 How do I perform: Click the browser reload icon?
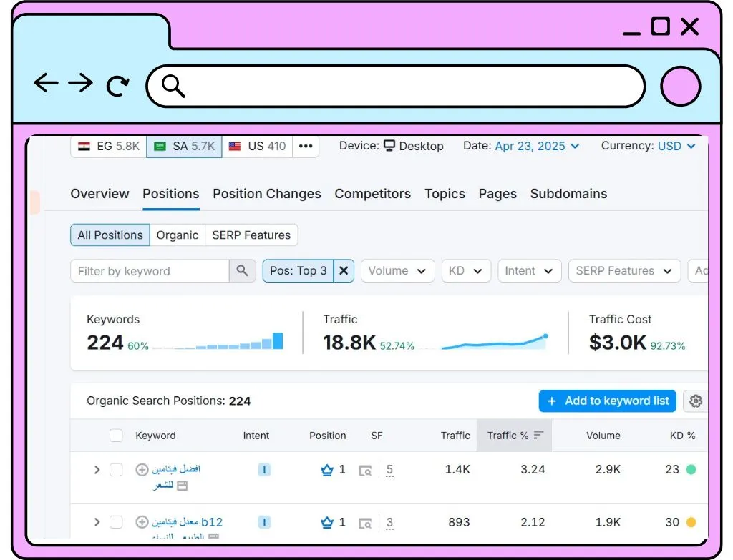[118, 86]
